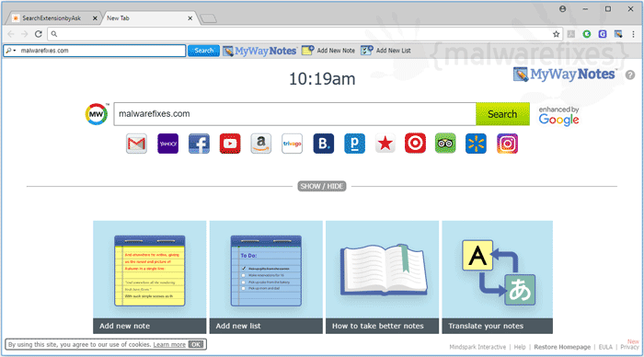Open the Trivago shortcut icon
The height and width of the screenshot is (357, 644).
[292, 144]
